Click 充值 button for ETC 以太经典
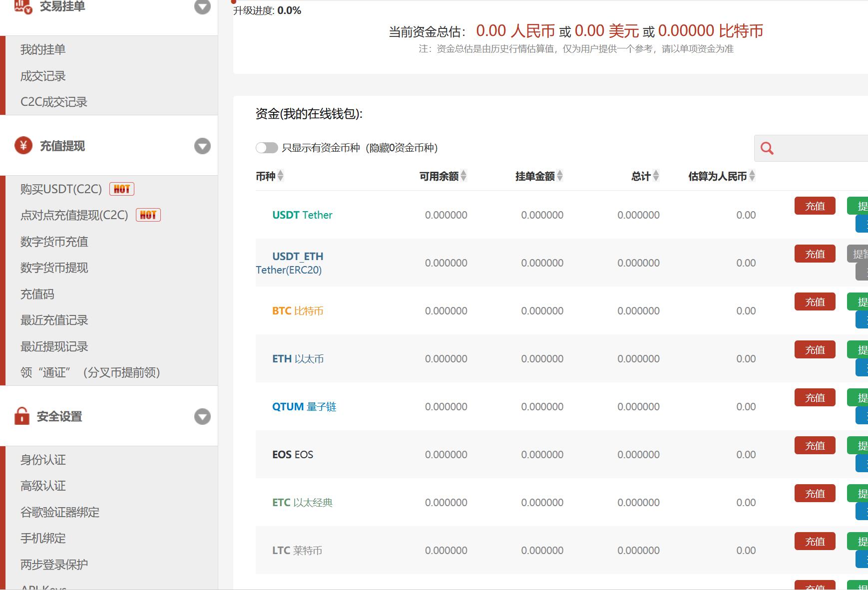Viewport: 868px width, 590px height. point(815,494)
